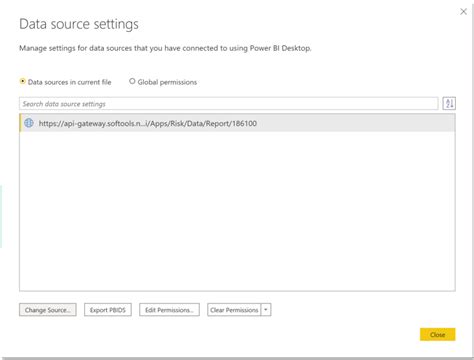
Task: Open Edit Permissions dialog
Action: click(x=169, y=310)
